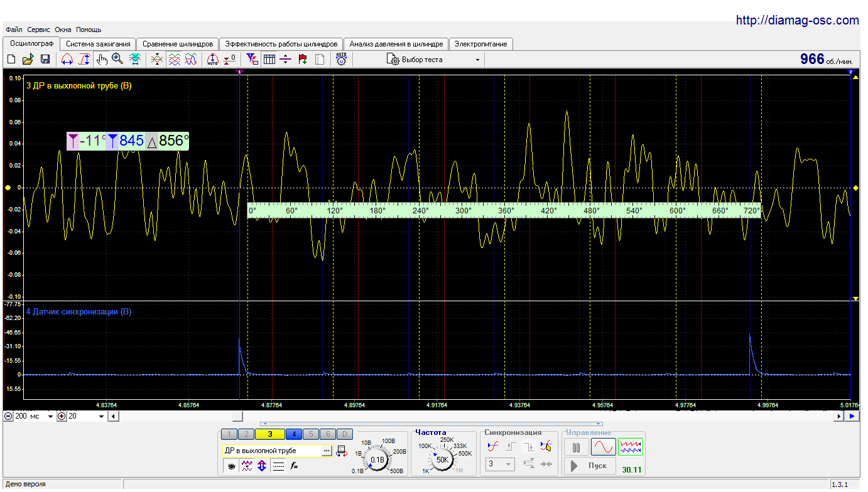Toggle the grid table toolbar icon
Screen dimensions: 868x492
click(269, 60)
